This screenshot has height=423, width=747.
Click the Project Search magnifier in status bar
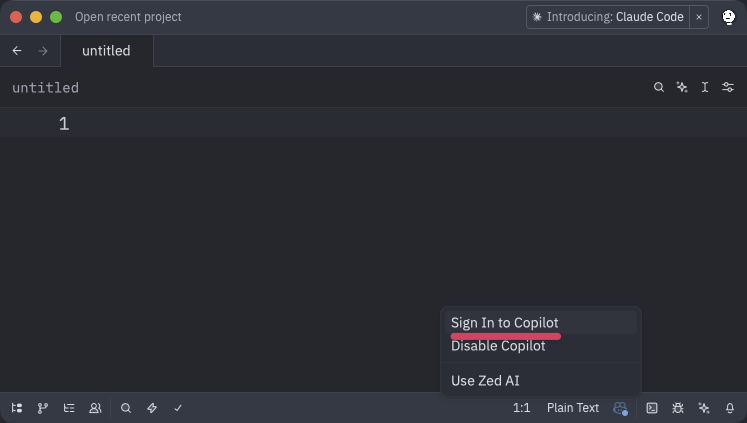click(x=126, y=408)
